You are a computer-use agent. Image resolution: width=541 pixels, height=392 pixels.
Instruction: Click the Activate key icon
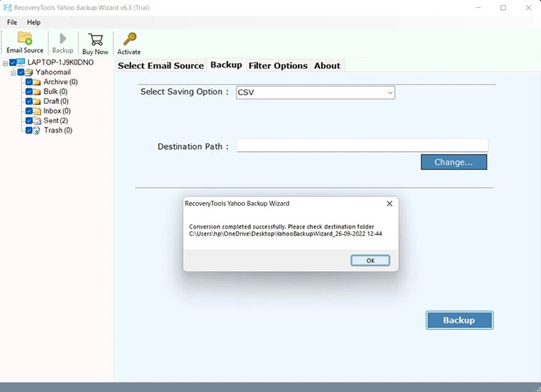point(130,39)
